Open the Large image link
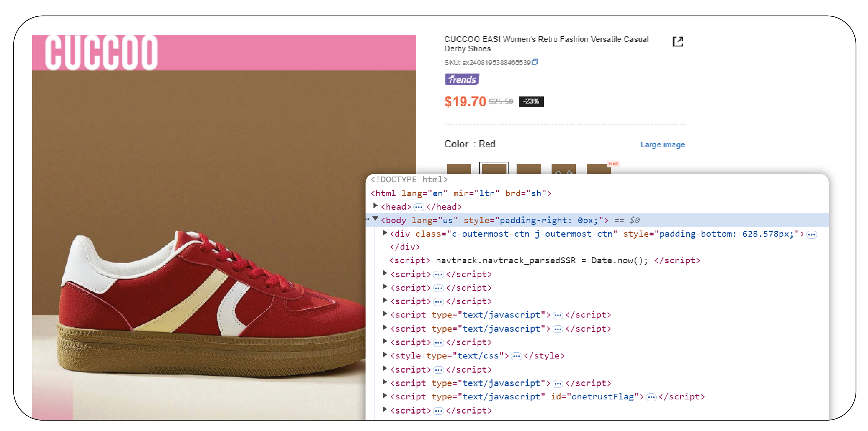Screen dimensions: 868x431 (662, 144)
